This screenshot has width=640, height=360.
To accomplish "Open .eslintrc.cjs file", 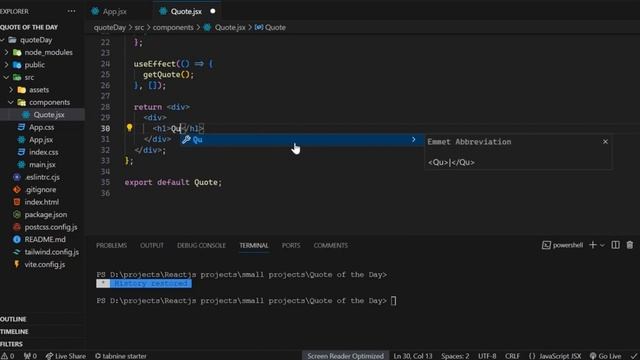I will (x=42, y=177).
